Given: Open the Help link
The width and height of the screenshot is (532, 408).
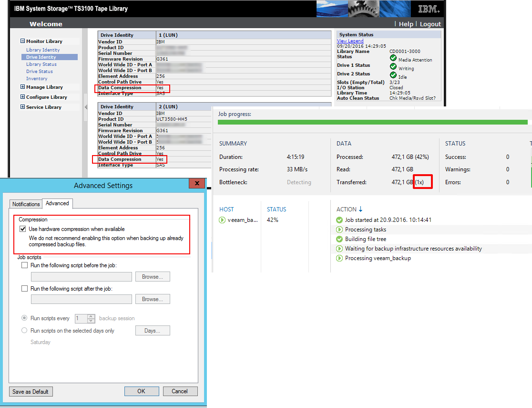Looking at the screenshot, I should tap(406, 24).
